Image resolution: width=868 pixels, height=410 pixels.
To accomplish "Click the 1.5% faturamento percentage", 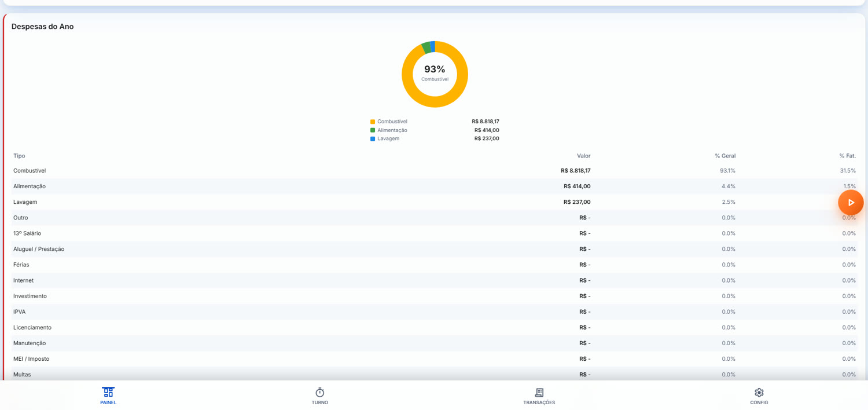I will pos(849,186).
